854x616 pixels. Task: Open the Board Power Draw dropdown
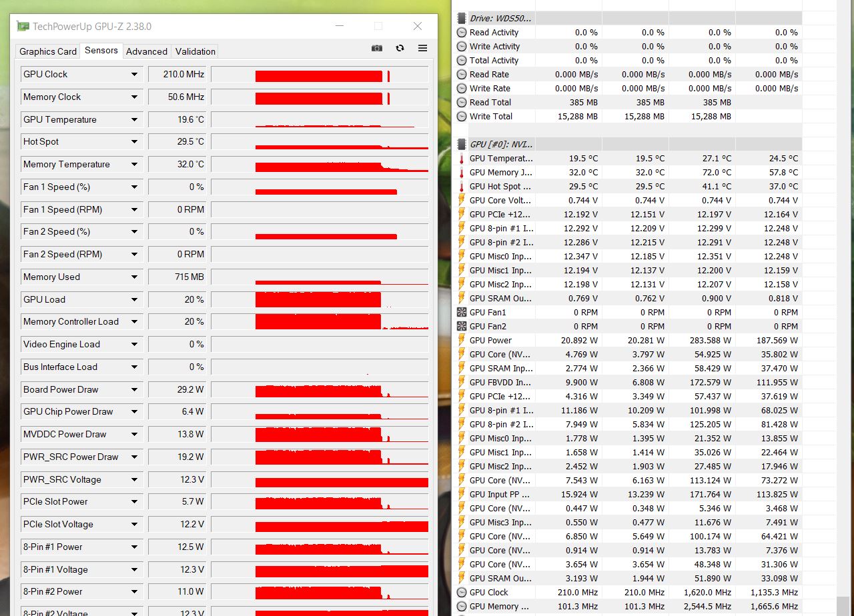(134, 390)
